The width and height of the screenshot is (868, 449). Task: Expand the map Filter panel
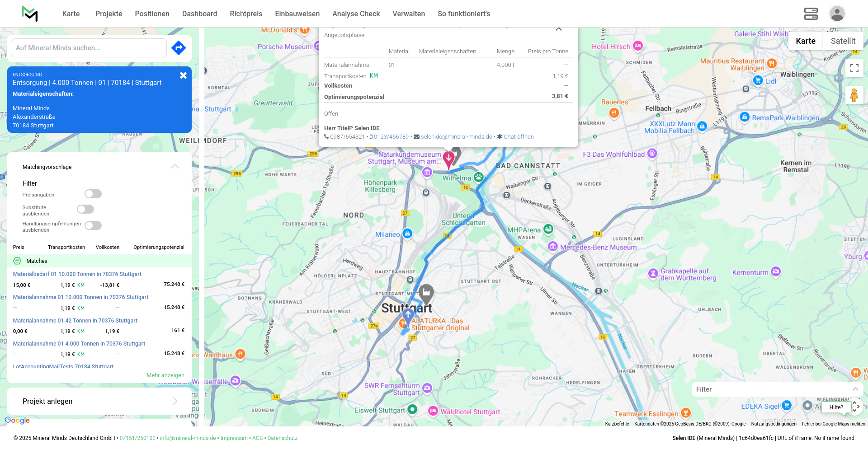pos(855,389)
